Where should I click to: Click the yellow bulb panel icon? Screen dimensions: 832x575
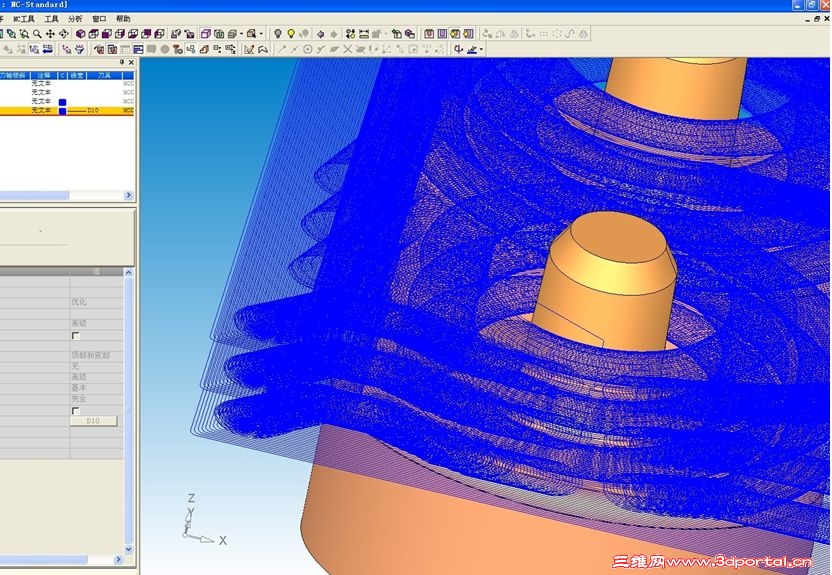coord(455,34)
